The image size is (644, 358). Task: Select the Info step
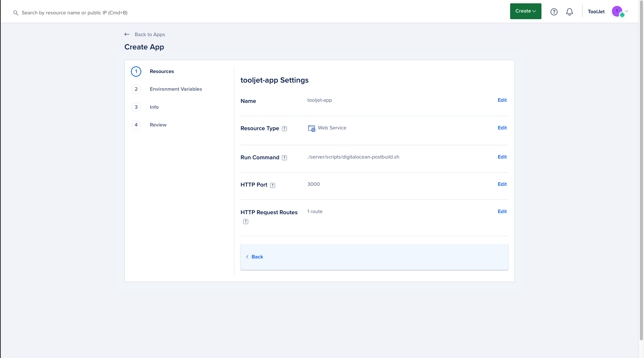click(154, 107)
